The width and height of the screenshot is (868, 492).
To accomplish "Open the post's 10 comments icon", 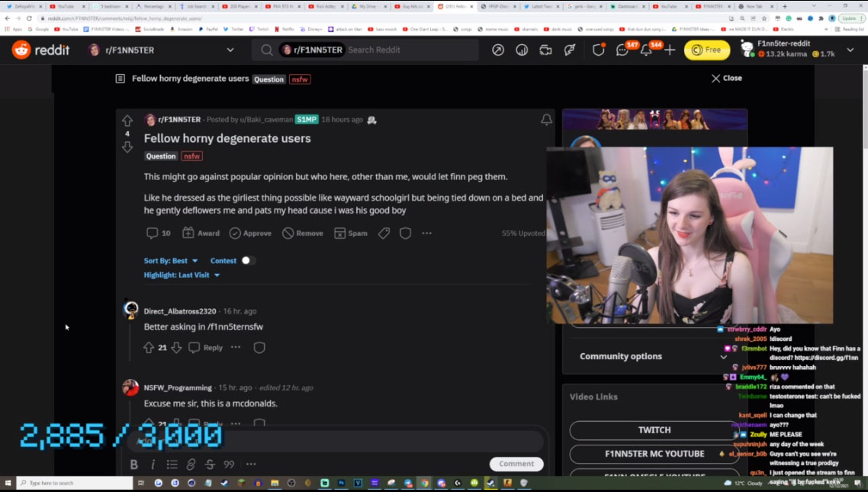I will click(159, 233).
